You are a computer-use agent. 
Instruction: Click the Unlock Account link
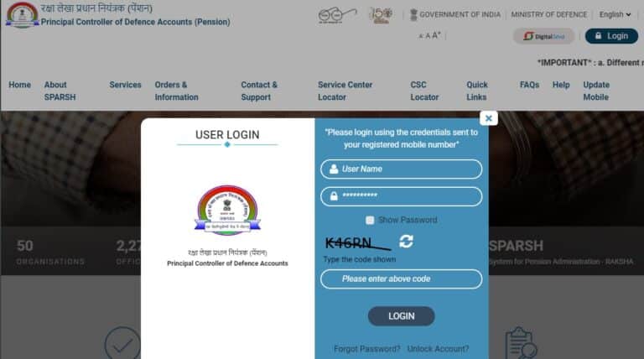point(438,349)
